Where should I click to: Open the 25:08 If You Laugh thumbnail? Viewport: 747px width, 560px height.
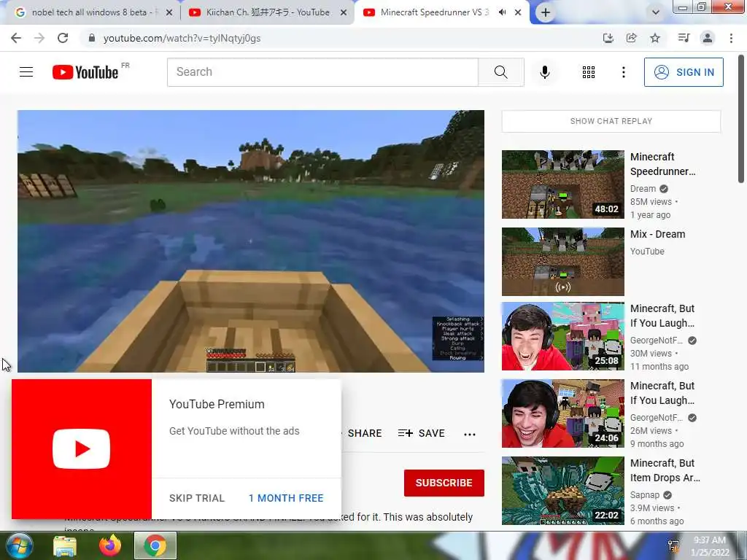click(562, 335)
